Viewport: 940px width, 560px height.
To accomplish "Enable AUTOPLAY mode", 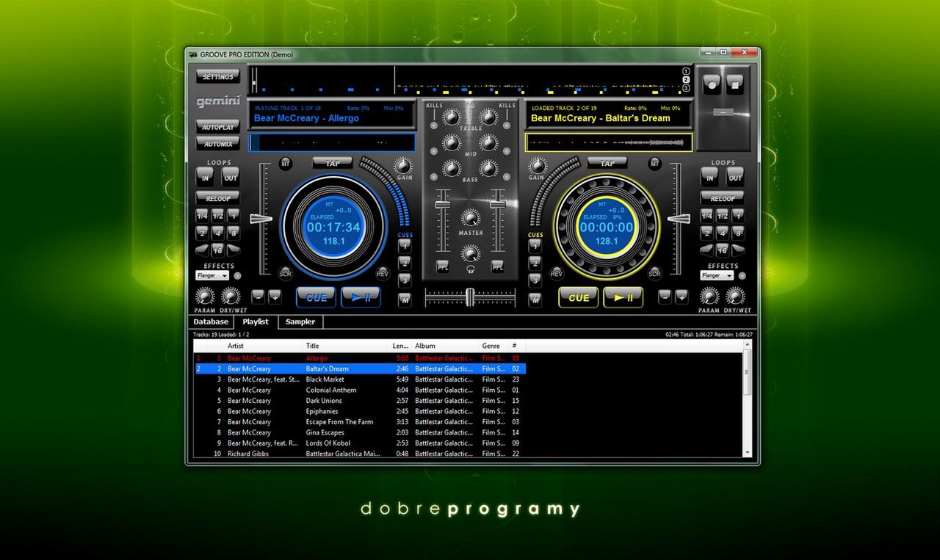I will (x=217, y=127).
